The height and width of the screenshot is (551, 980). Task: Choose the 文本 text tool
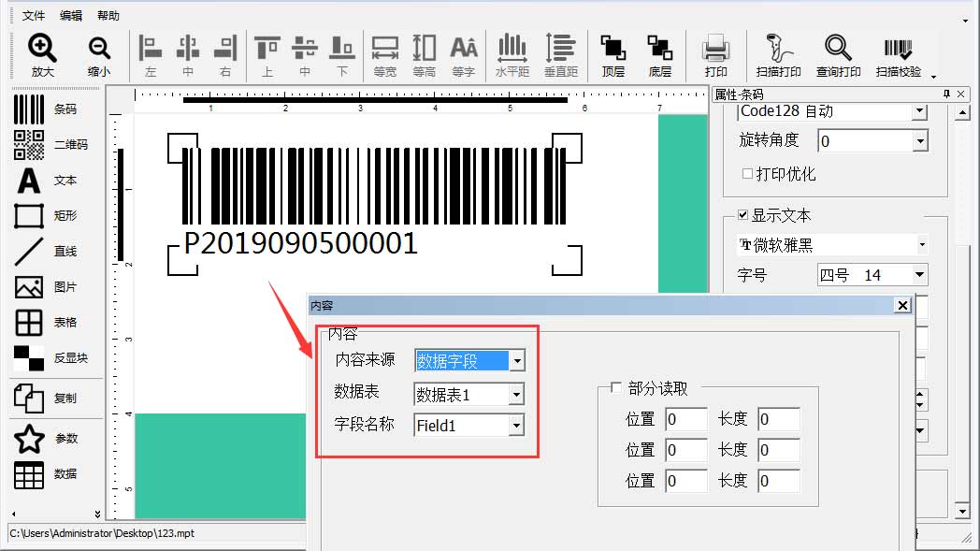(29, 181)
